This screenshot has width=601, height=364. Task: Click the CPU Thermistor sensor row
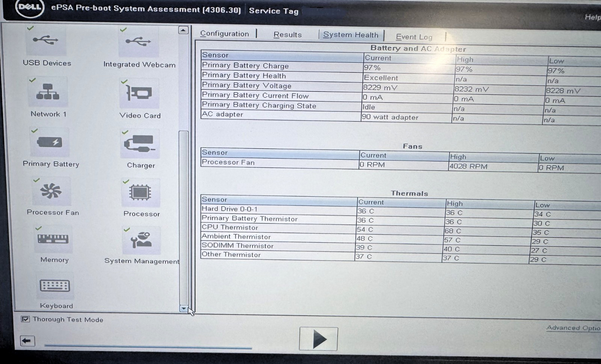point(401,230)
